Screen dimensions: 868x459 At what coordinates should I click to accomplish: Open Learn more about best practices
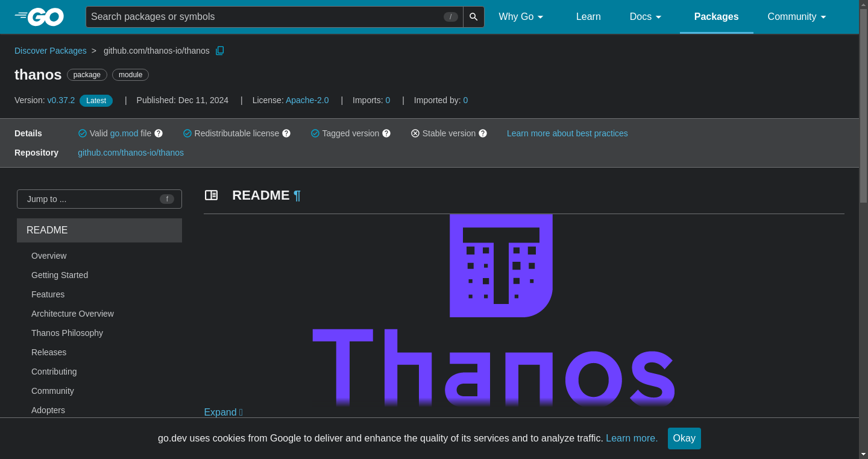tap(567, 133)
